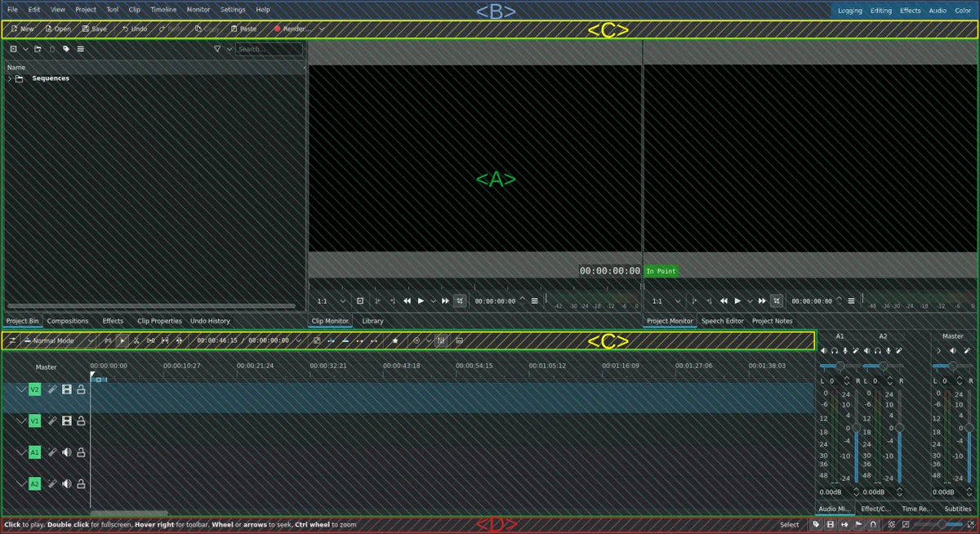The image size is (980, 534).
Task: Switch to the Library tab
Action: (372, 321)
